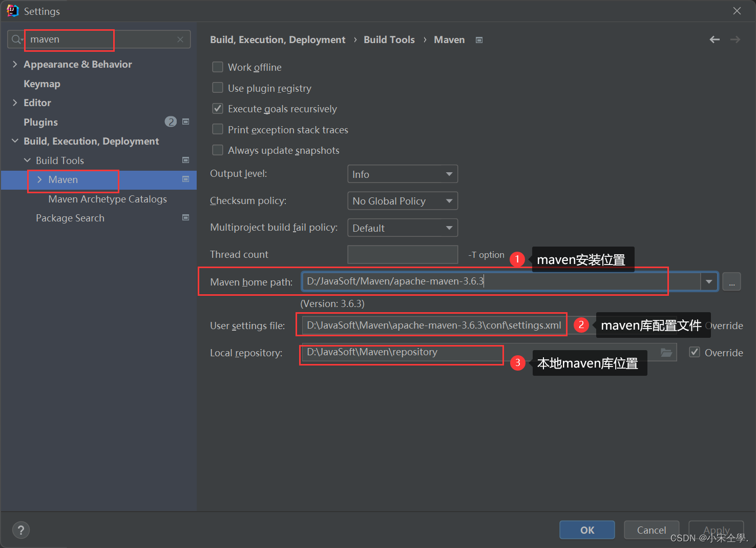This screenshot has height=548, width=756.
Task: Click the Apply button
Action: (x=716, y=530)
